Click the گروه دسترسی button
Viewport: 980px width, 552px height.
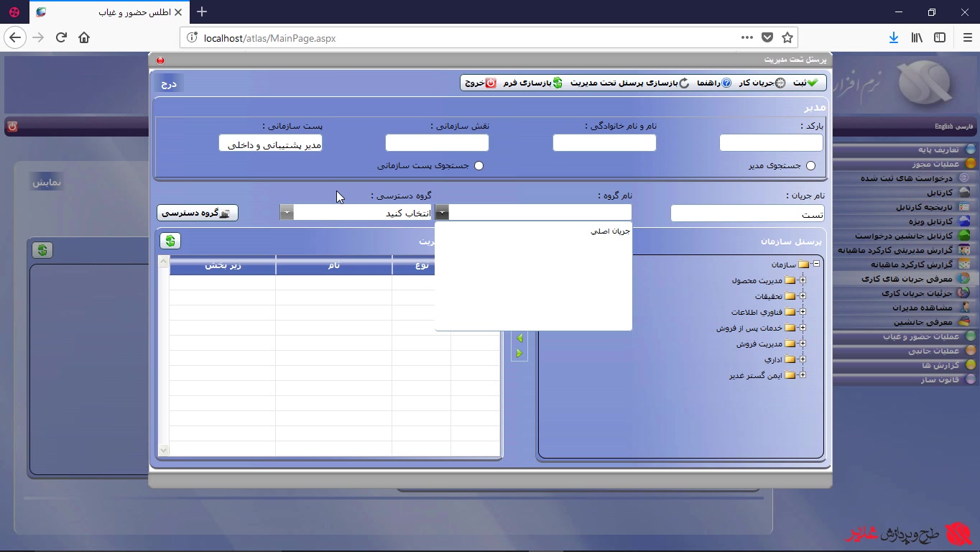(x=198, y=213)
